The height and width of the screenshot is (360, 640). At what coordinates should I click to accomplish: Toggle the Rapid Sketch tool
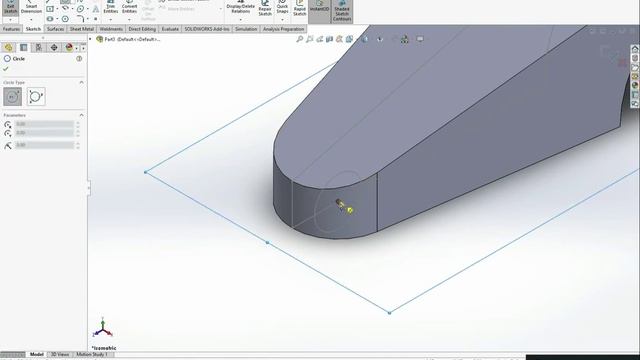[x=300, y=8]
